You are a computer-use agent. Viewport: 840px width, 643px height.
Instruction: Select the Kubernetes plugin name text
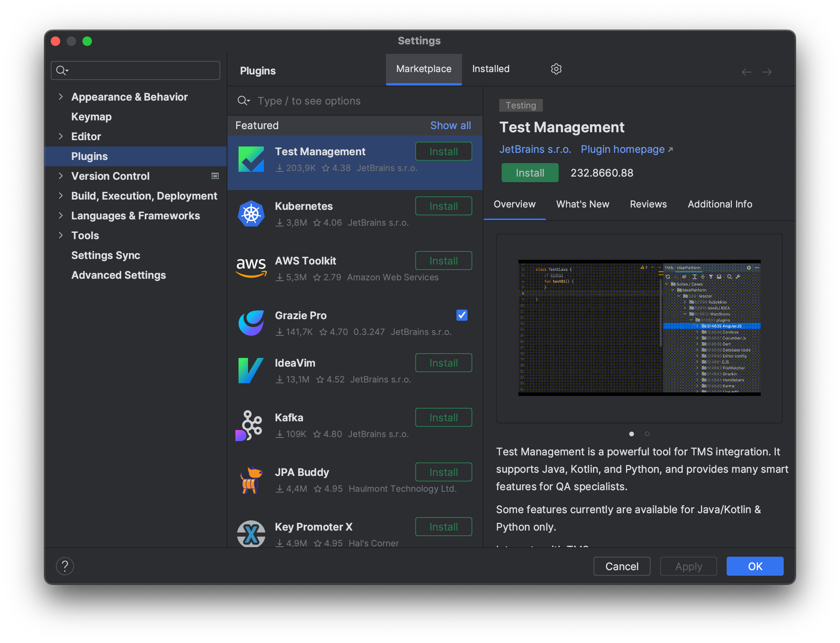pyautogui.click(x=304, y=206)
